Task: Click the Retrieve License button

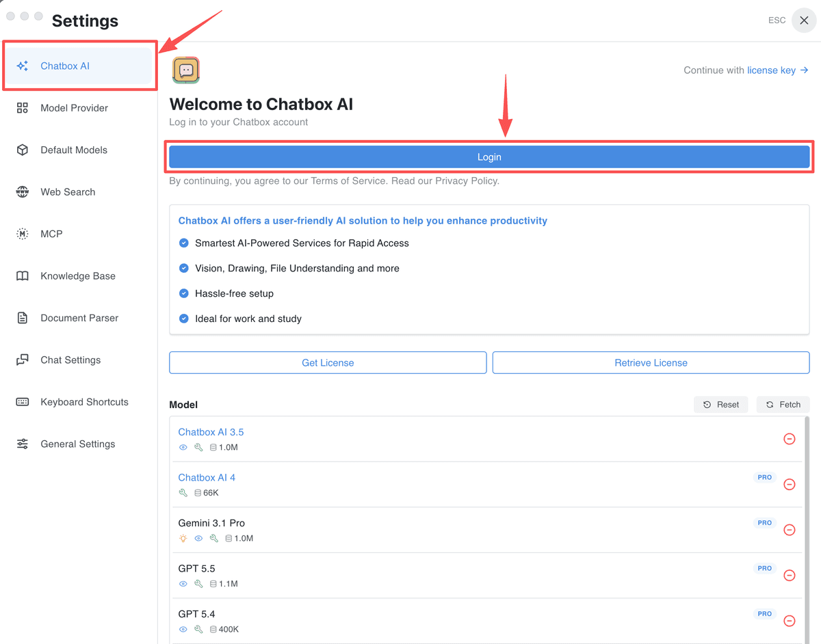Action: coord(651,363)
